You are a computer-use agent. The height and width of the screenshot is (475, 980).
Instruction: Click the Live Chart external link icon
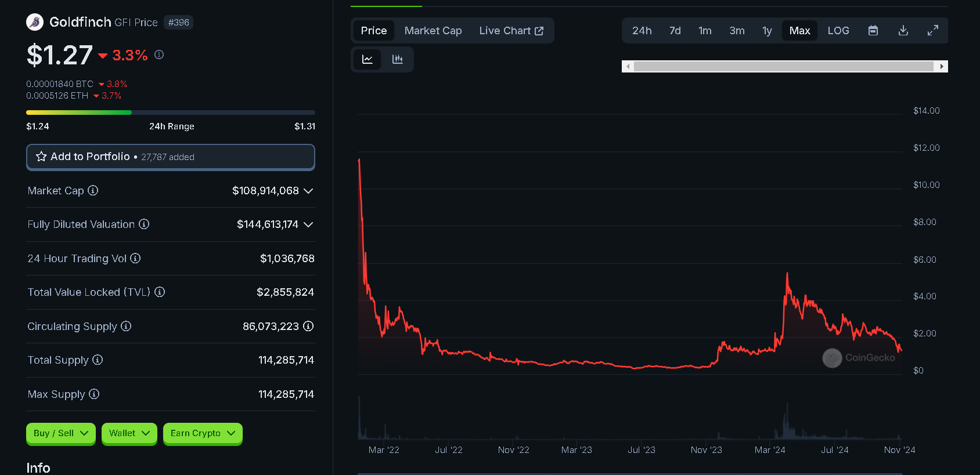pyautogui.click(x=539, y=31)
